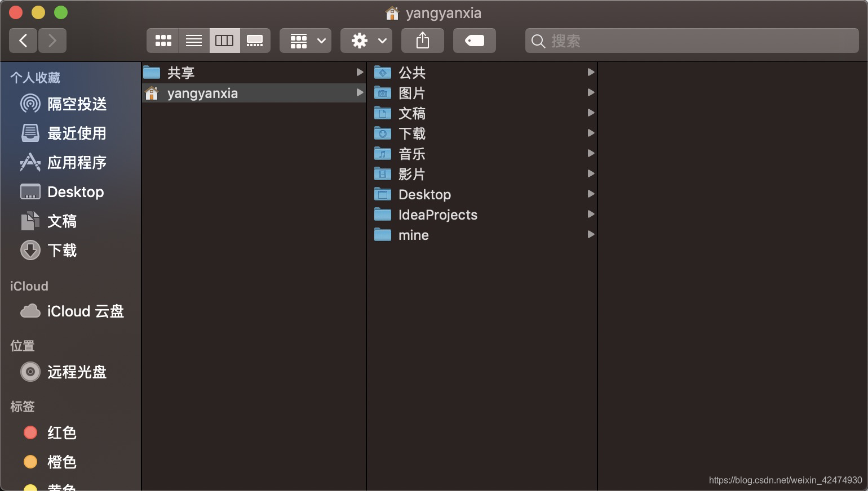Expand the 公共 folder arrow
Image resolution: width=868 pixels, height=491 pixels.
coord(591,72)
